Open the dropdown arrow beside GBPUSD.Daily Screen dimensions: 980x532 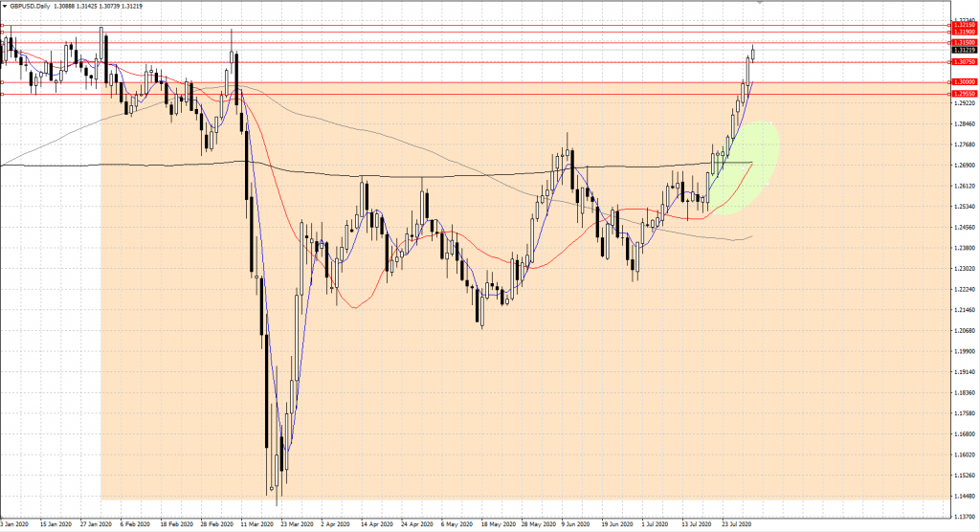(5, 6)
